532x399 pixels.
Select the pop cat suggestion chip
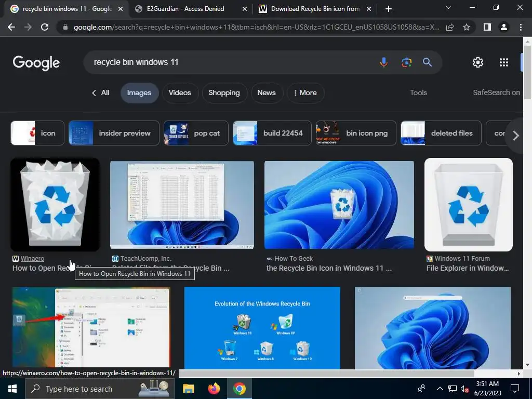[196, 133]
